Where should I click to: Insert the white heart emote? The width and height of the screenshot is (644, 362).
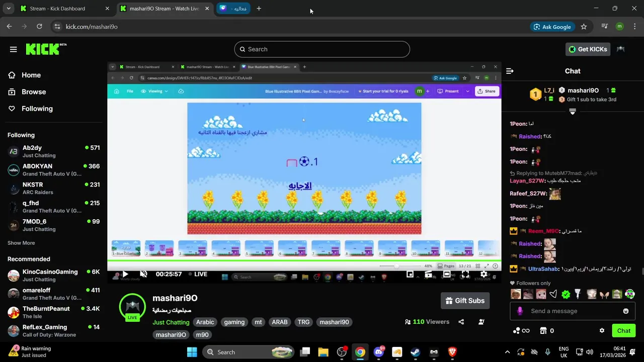point(553,294)
